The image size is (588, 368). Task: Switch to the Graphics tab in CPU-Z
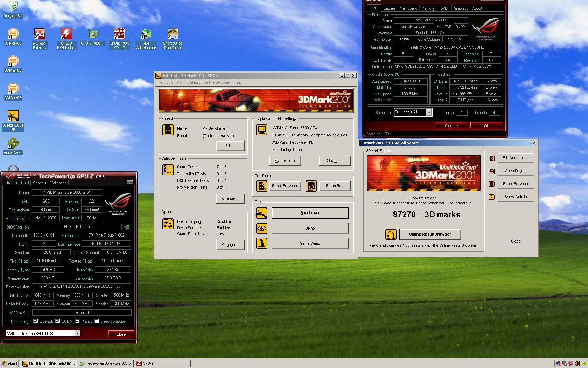pyautogui.click(x=461, y=8)
